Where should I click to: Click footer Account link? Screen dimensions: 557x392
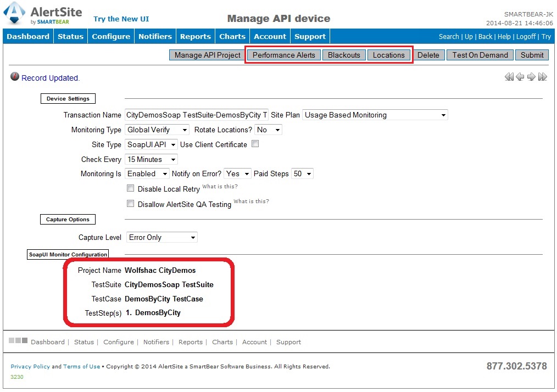(x=254, y=342)
